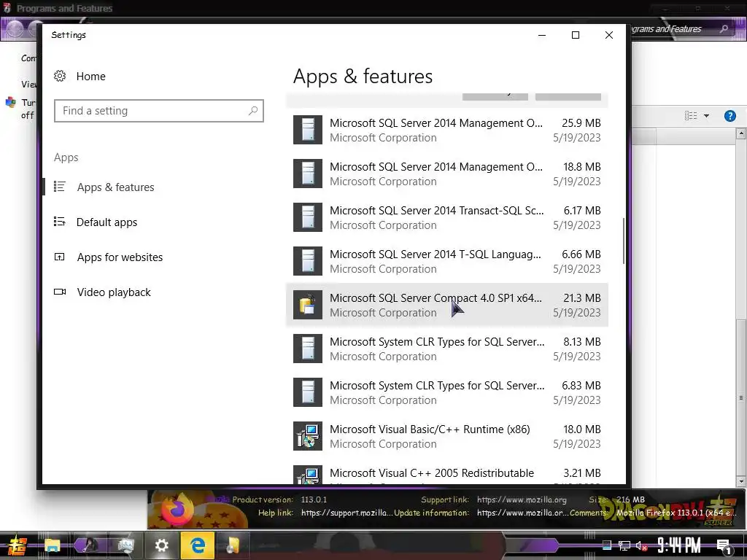Select Microsoft Visual C++ 2005 Redistributable name
The image size is (747, 560).
[432, 473]
